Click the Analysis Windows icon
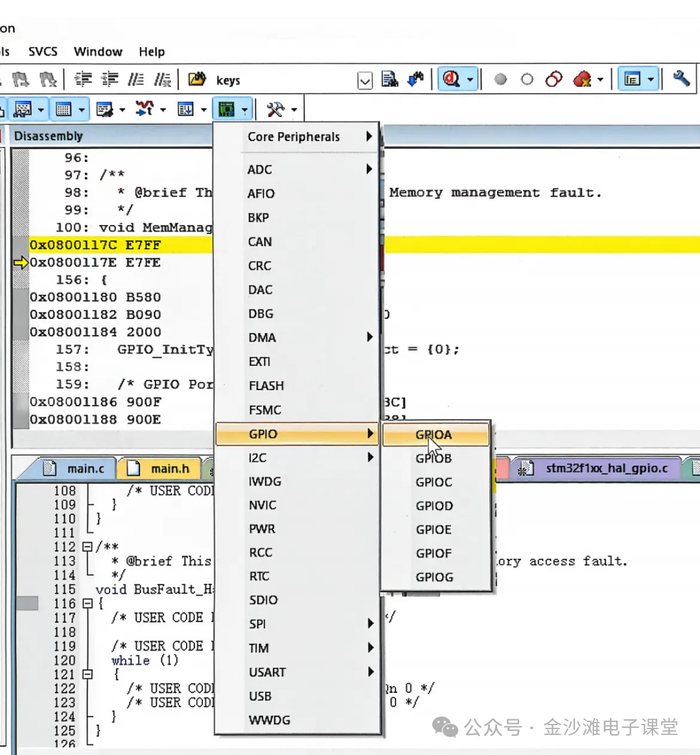The height and width of the screenshot is (755, 700). click(145, 110)
